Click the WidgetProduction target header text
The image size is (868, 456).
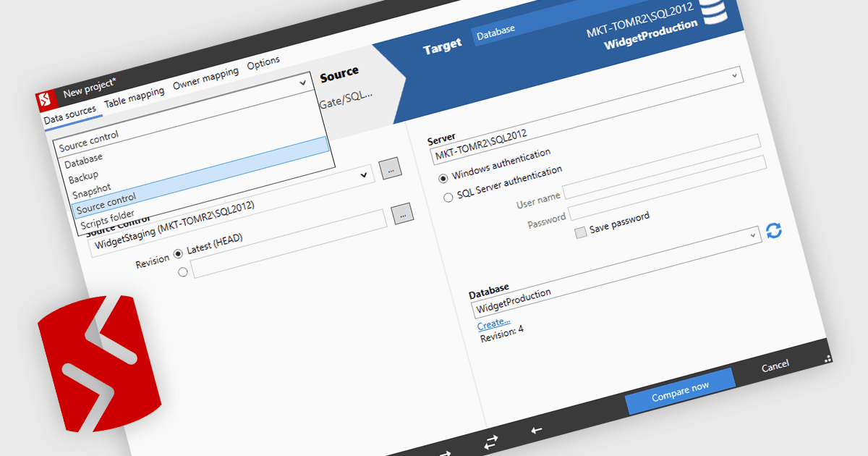pos(651,36)
